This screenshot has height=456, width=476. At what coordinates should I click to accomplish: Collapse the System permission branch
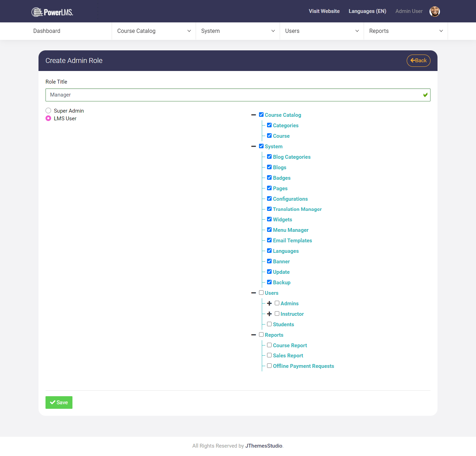click(x=254, y=146)
